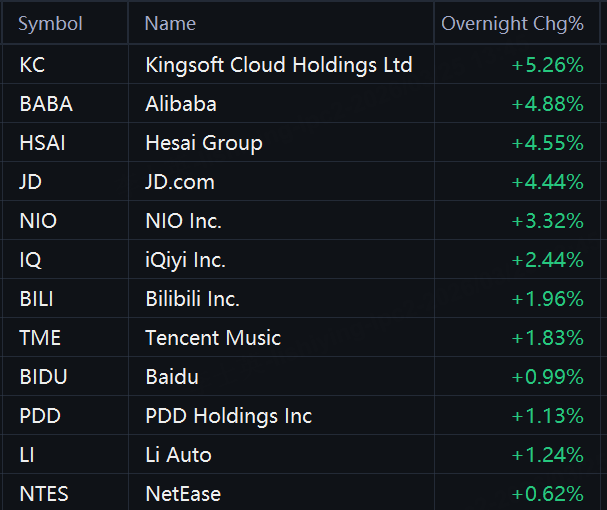Sort by the Symbol column header
The height and width of the screenshot is (510, 607).
click(x=50, y=24)
